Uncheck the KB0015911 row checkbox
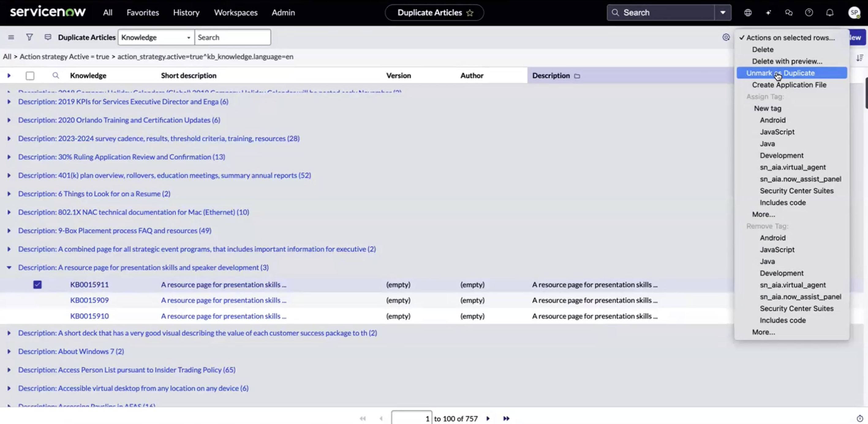Image resolution: width=868 pixels, height=424 pixels. [37, 285]
